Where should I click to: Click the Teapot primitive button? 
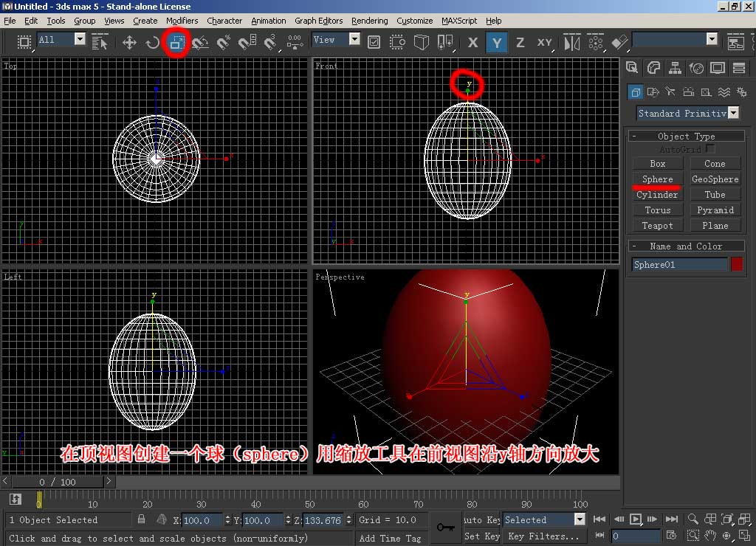pyautogui.click(x=657, y=226)
